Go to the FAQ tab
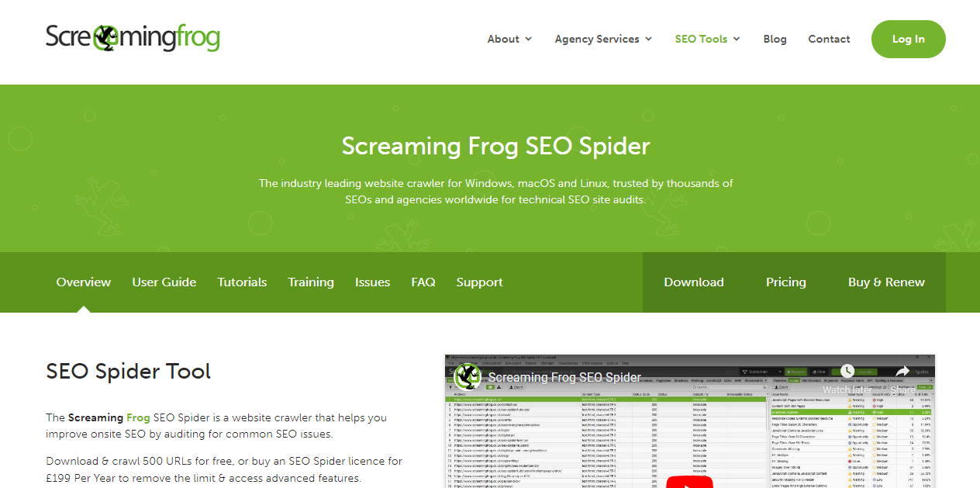Image resolution: width=980 pixels, height=488 pixels. [423, 282]
